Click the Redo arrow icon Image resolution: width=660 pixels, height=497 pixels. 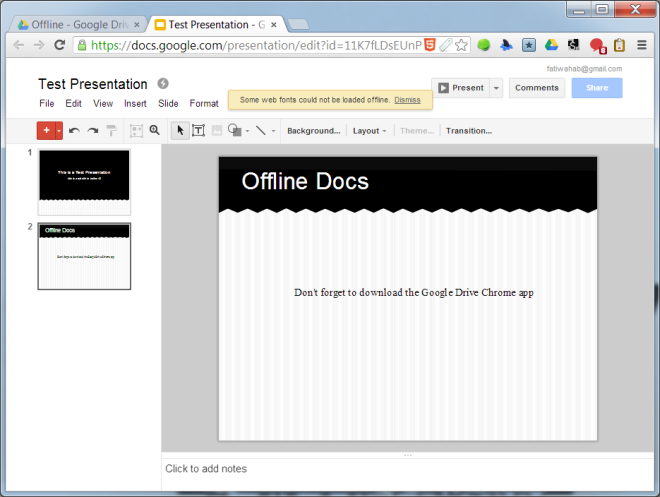coord(92,131)
